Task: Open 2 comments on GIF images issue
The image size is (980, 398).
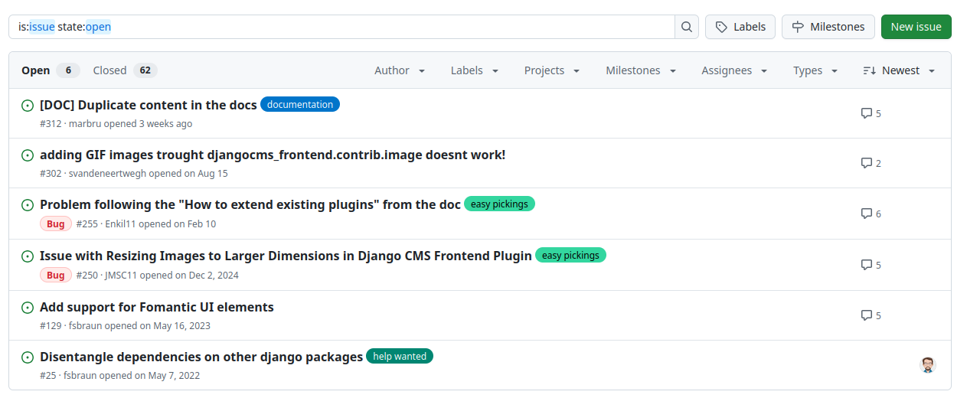Action: (871, 163)
